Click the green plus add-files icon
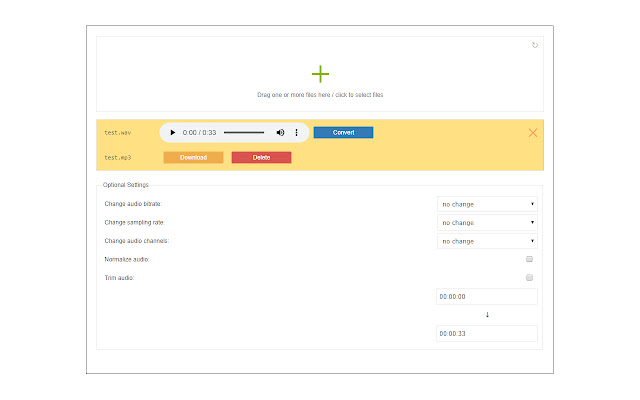This screenshot has height=400, width=640. (320, 74)
